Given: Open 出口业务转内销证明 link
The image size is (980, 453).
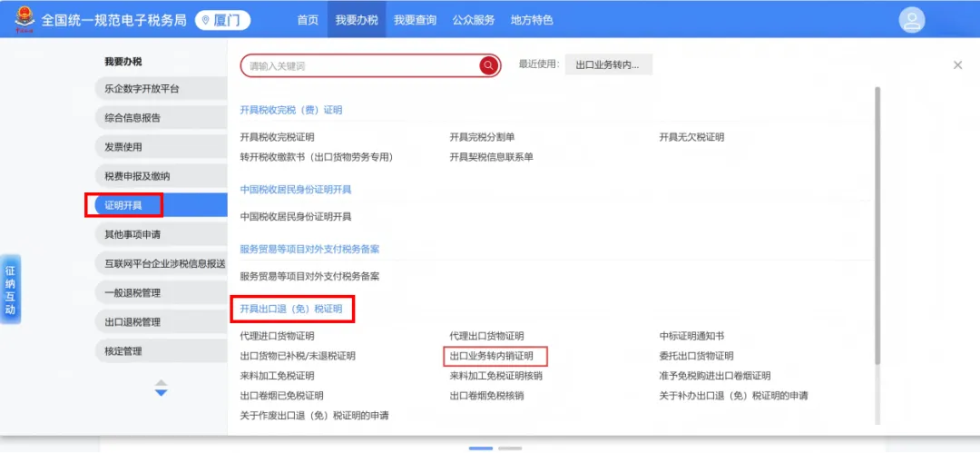Looking at the screenshot, I should pyautogui.click(x=491, y=356).
